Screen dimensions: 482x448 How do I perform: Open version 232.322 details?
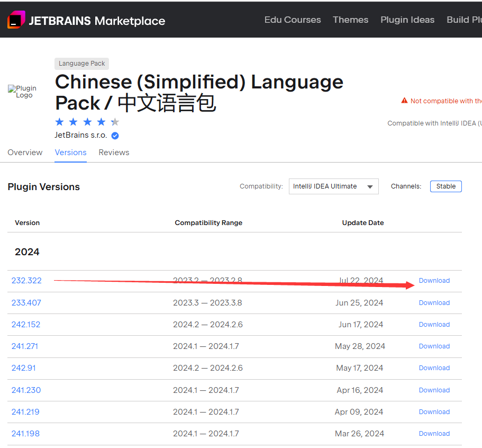[x=26, y=281]
